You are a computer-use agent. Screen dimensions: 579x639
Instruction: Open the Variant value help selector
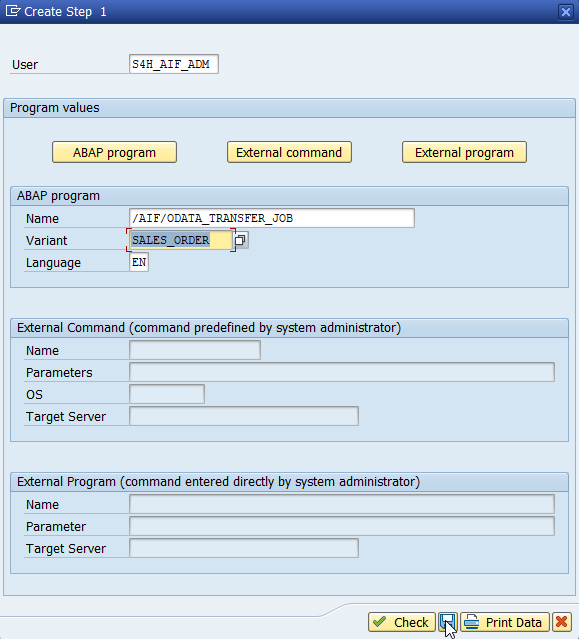click(x=240, y=240)
